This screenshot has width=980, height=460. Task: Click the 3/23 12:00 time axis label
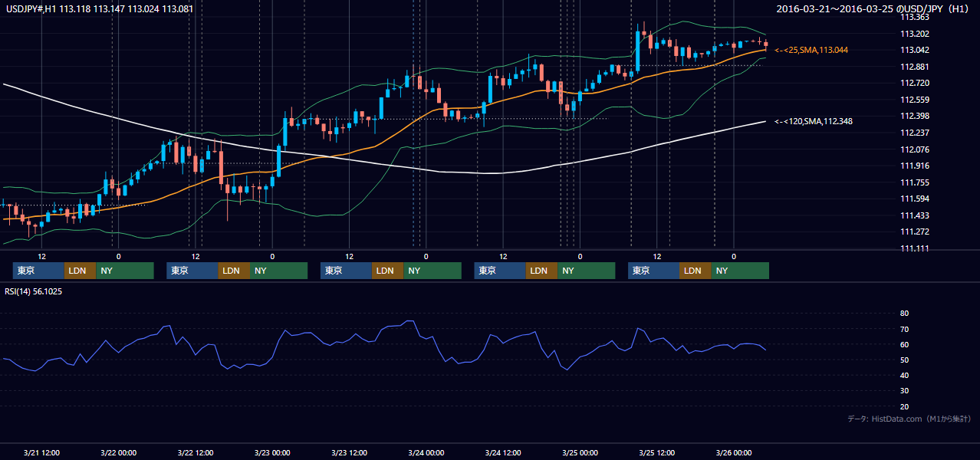(x=349, y=453)
